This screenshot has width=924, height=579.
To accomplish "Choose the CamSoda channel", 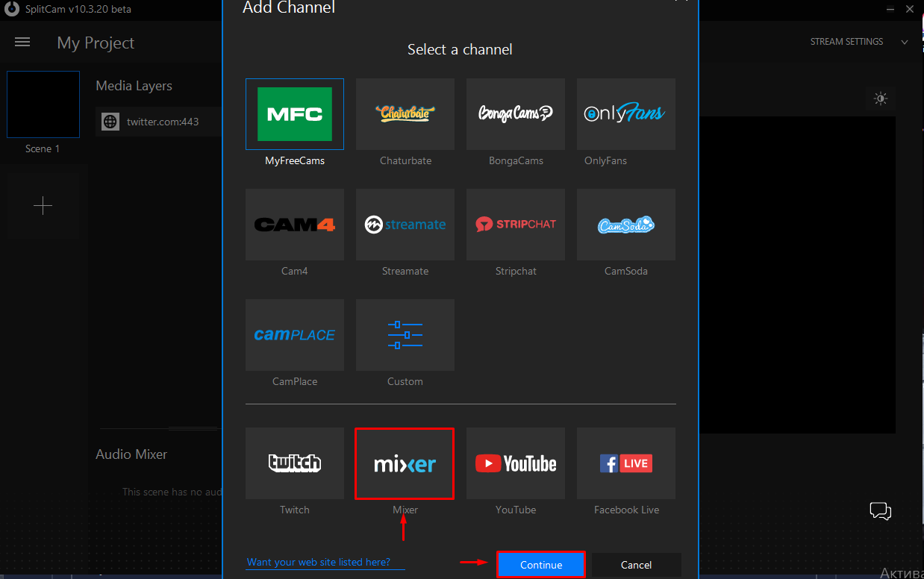I will [625, 224].
